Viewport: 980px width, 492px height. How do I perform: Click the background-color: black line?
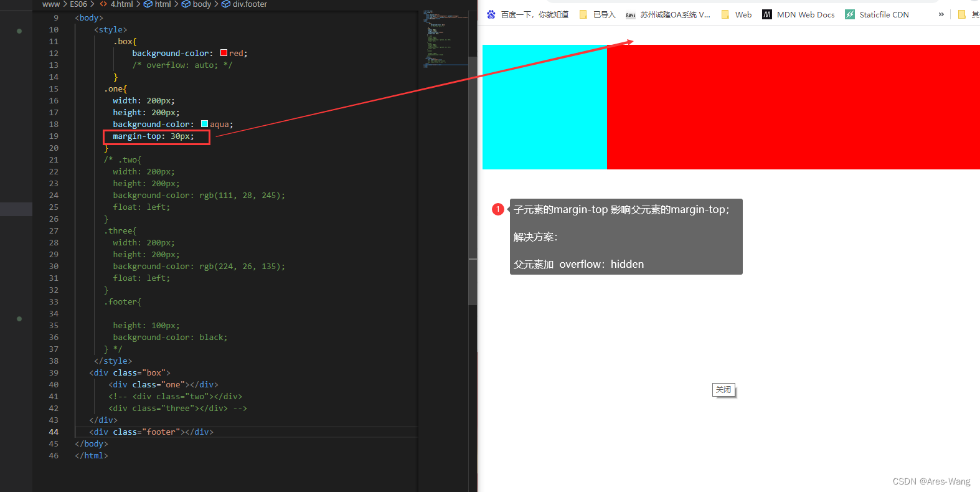point(170,337)
